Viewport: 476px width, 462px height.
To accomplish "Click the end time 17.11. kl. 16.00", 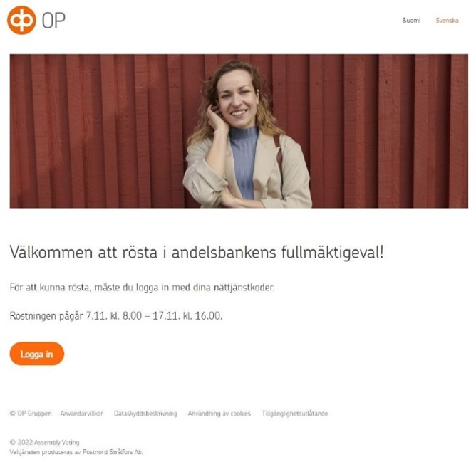I will click(x=187, y=316).
